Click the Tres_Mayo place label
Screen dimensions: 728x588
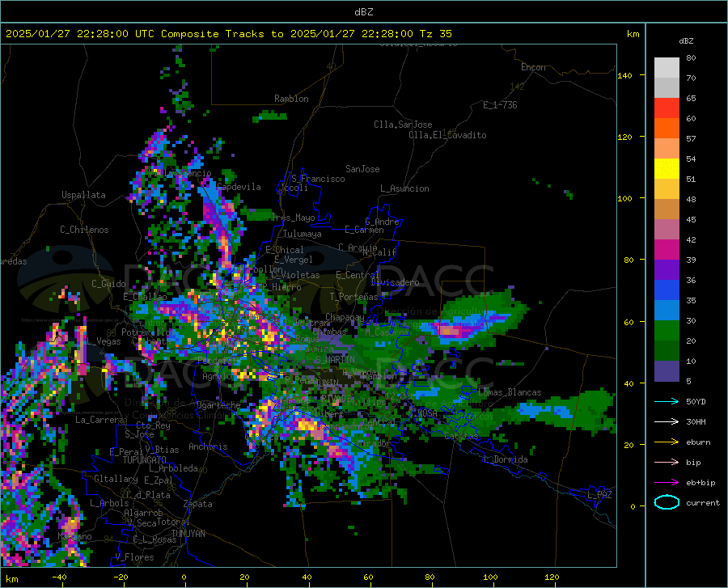293,218
